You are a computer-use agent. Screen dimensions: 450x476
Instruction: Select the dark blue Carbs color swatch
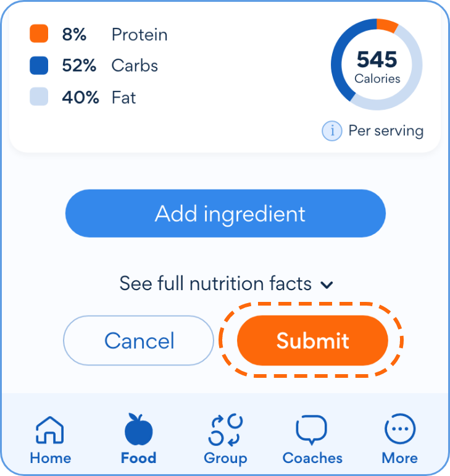click(39, 65)
